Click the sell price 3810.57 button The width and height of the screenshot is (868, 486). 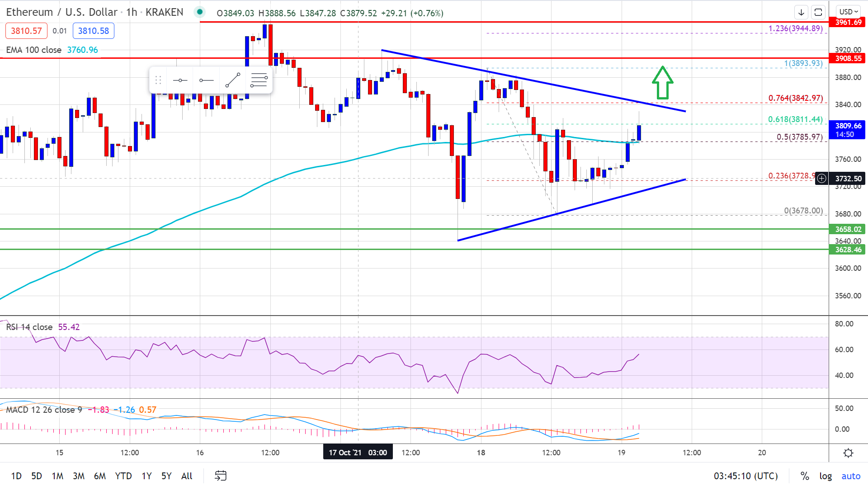(26, 31)
